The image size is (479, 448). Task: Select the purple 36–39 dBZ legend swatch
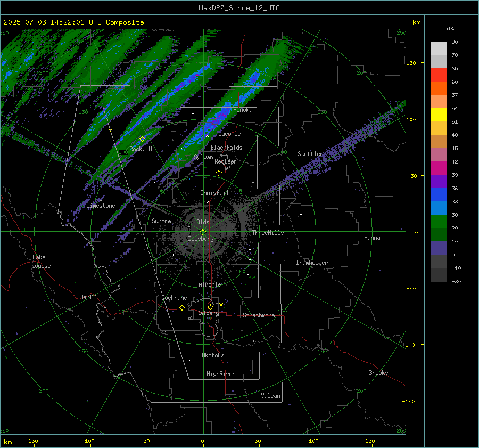pyautogui.click(x=439, y=182)
